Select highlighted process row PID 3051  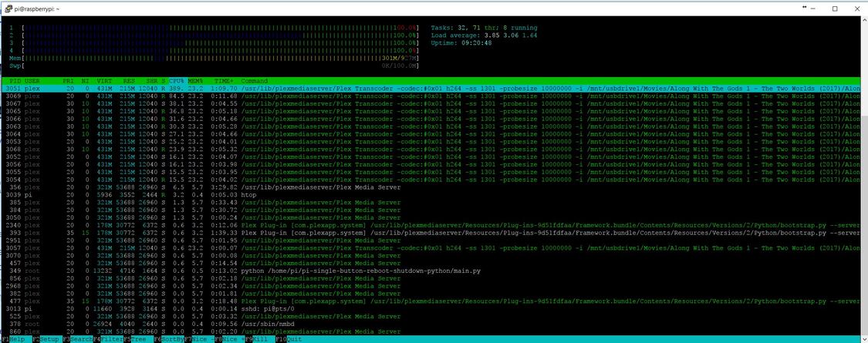coord(432,88)
